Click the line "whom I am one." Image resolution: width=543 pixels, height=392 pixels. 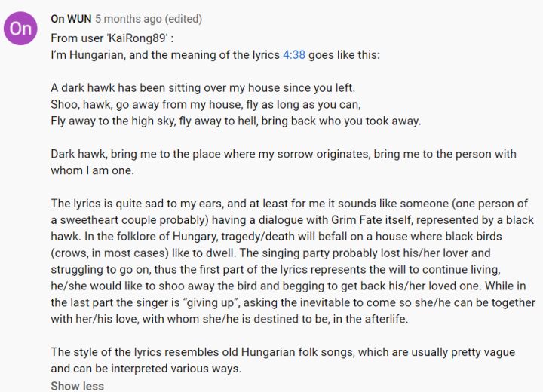(92, 170)
